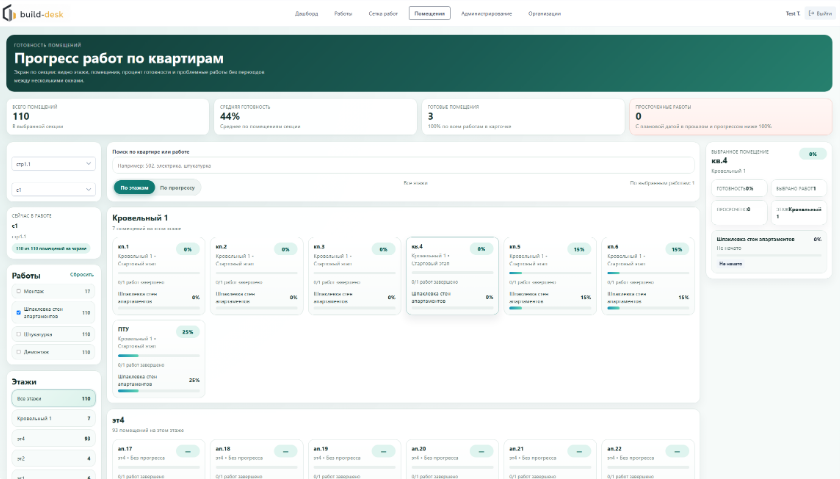840x479 pixels.
Task: Click the page title Прогресс работ по квартирам
Action: pos(119,58)
